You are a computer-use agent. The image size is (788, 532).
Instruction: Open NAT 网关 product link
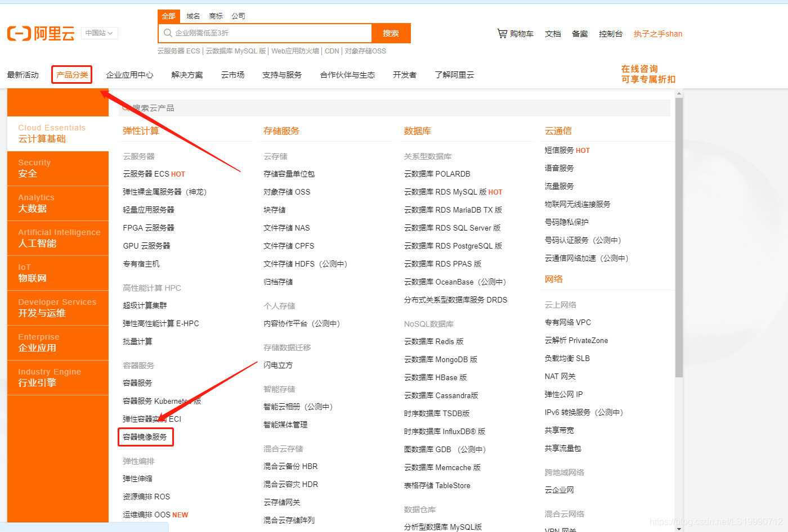[x=560, y=376]
